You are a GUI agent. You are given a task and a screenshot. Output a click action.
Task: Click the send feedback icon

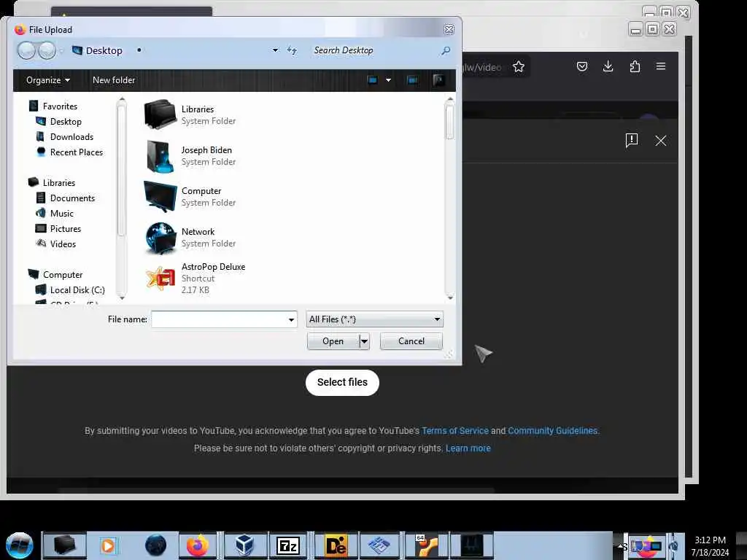632,141
